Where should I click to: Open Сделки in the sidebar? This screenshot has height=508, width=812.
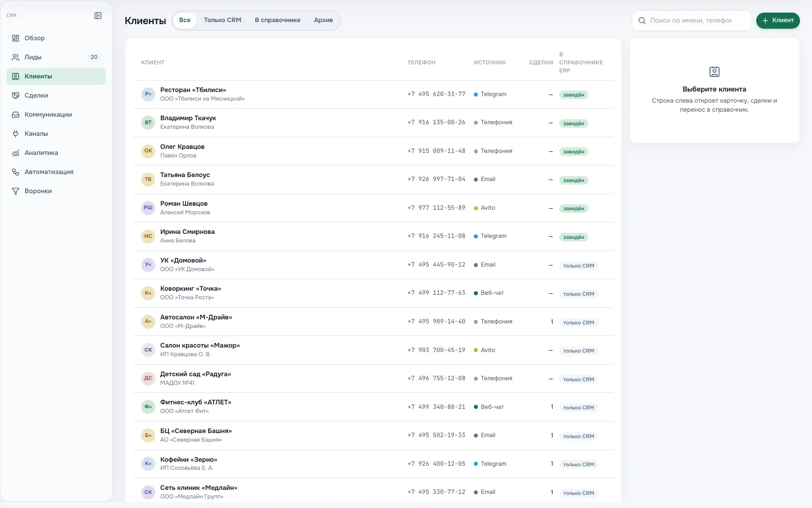point(56,96)
